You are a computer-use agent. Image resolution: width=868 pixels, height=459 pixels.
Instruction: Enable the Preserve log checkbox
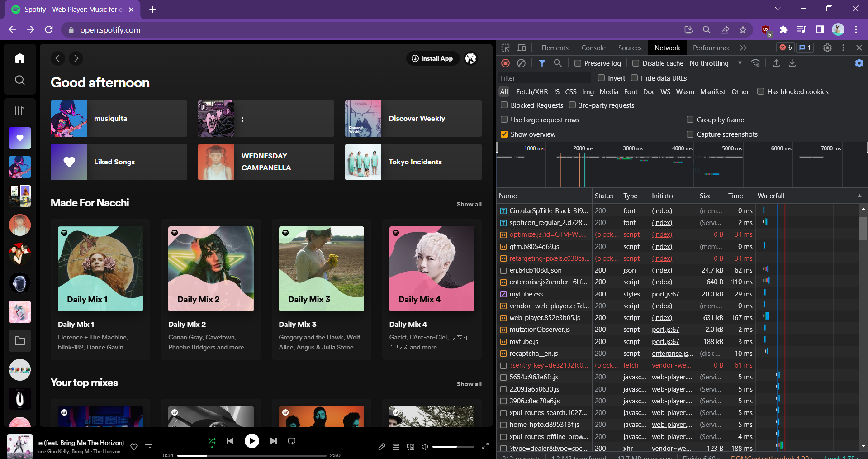(577, 63)
